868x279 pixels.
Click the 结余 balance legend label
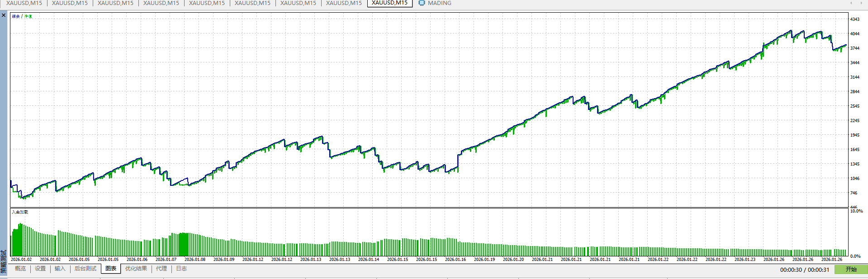pos(16,16)
